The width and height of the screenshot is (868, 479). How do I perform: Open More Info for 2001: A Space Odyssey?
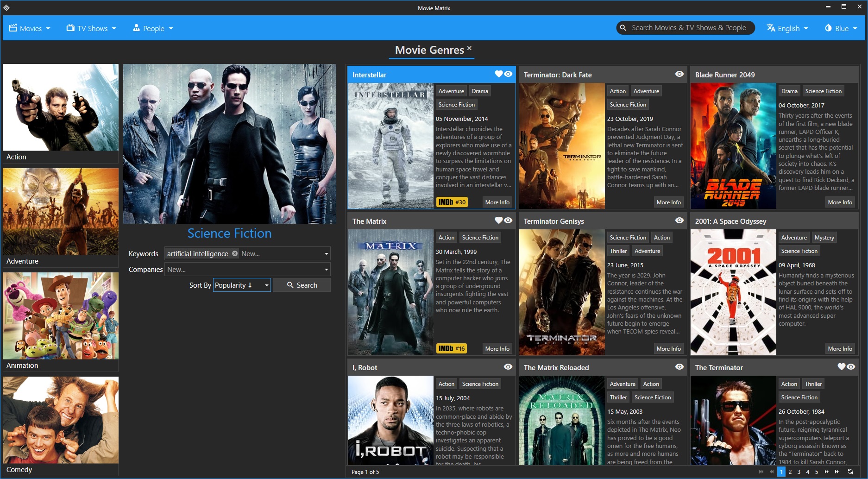[x=840, y=349]
